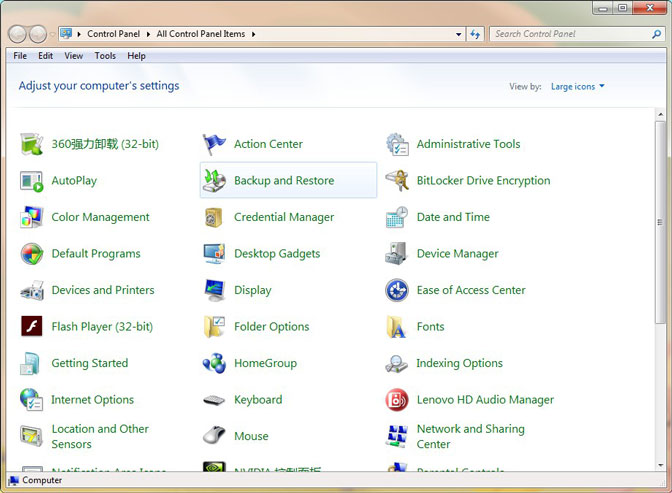Open the Device Manager link text
Viewport: 672px width, 493px height.
(457, 254)
